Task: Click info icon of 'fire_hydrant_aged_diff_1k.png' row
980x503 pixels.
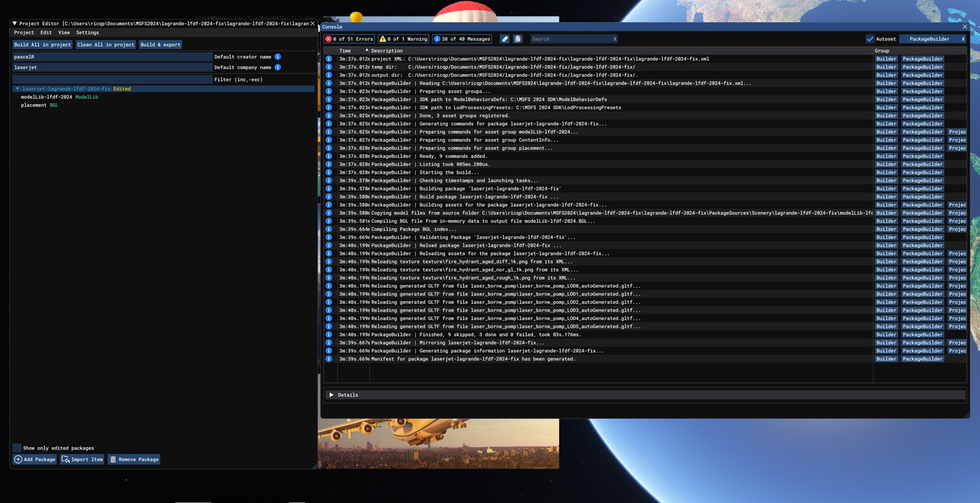Action: tap(329, 262)
